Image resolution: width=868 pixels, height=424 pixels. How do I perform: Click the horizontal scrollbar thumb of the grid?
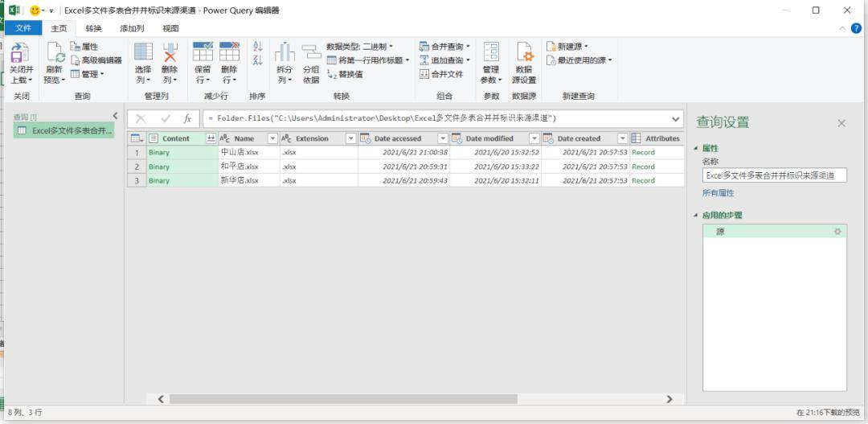[x=343, y=399]
